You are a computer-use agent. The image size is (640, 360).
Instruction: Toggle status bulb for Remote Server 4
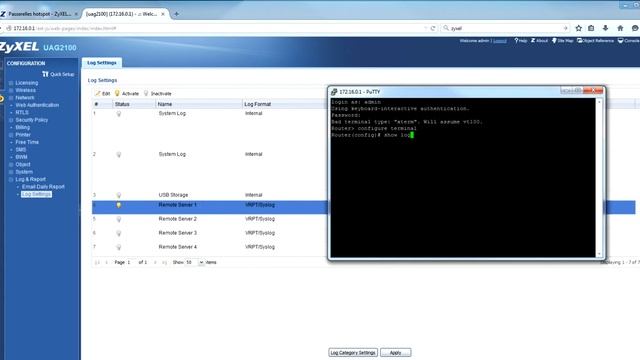[119, 247]
